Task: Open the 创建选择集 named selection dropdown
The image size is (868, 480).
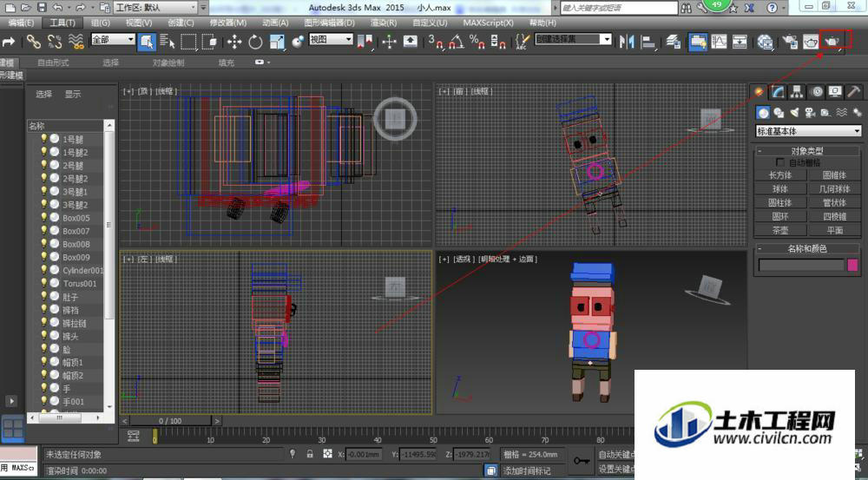Action: click(x=573, y=39)
